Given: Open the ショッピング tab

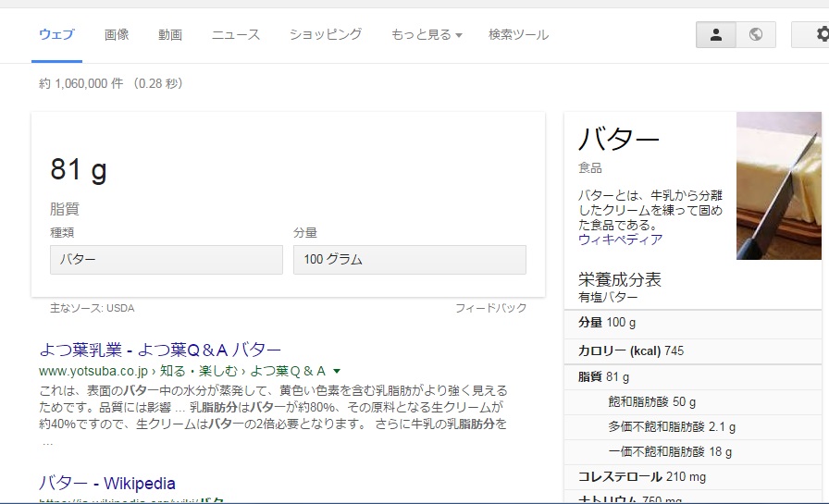Looking at the screenshot, I should click(326, 35).
